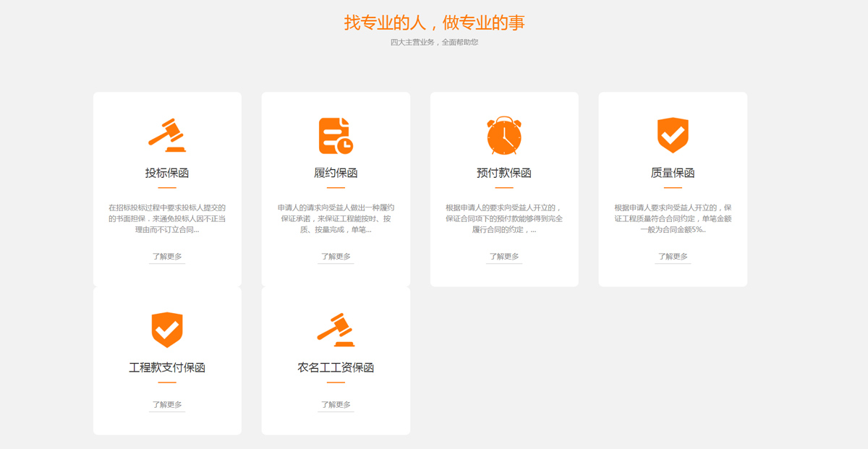This screenshot has width=868, height=449.
Task: Select the 投标保函 card title
Action: (167, 174)
